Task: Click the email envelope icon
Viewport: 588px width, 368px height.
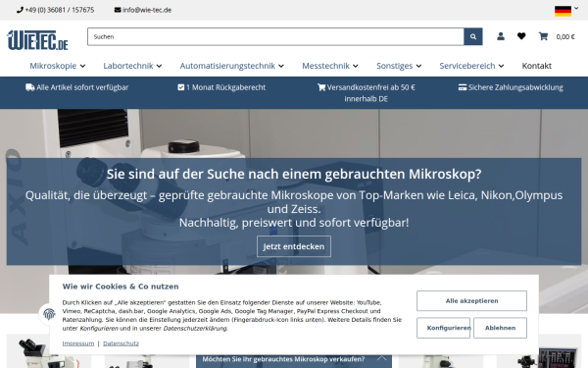Action: click(x=118, y=10)
